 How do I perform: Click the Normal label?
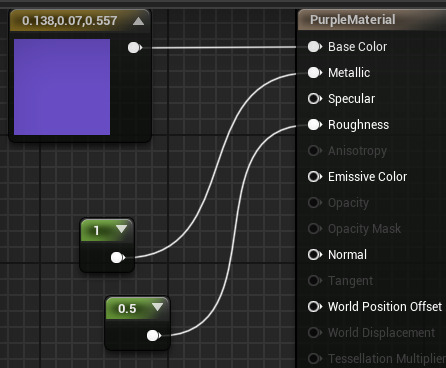pos(347,255)
